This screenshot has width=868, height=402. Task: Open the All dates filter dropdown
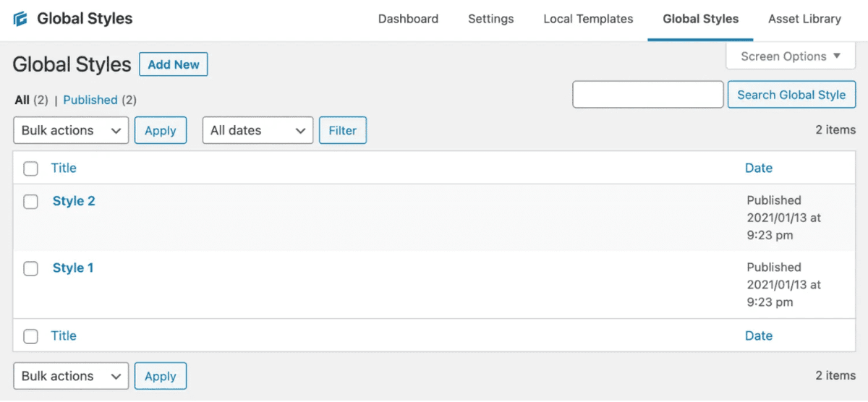pos(258,131)
